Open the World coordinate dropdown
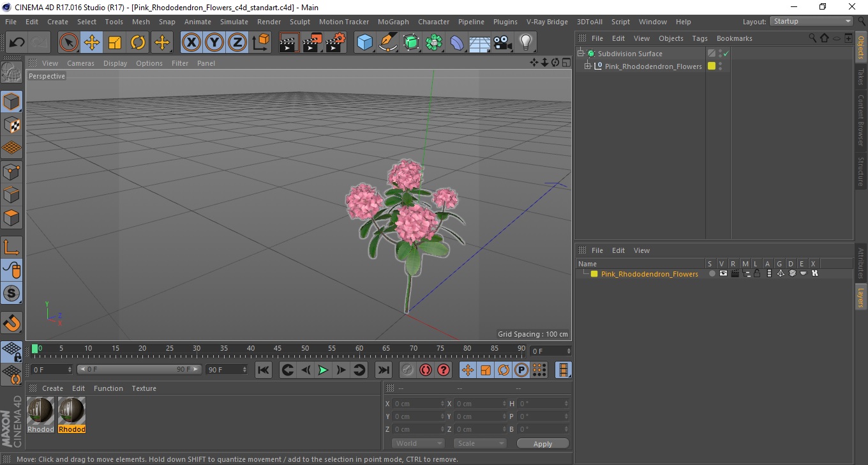868x465 pixels. pyautogui.click(x=418, y=443)
